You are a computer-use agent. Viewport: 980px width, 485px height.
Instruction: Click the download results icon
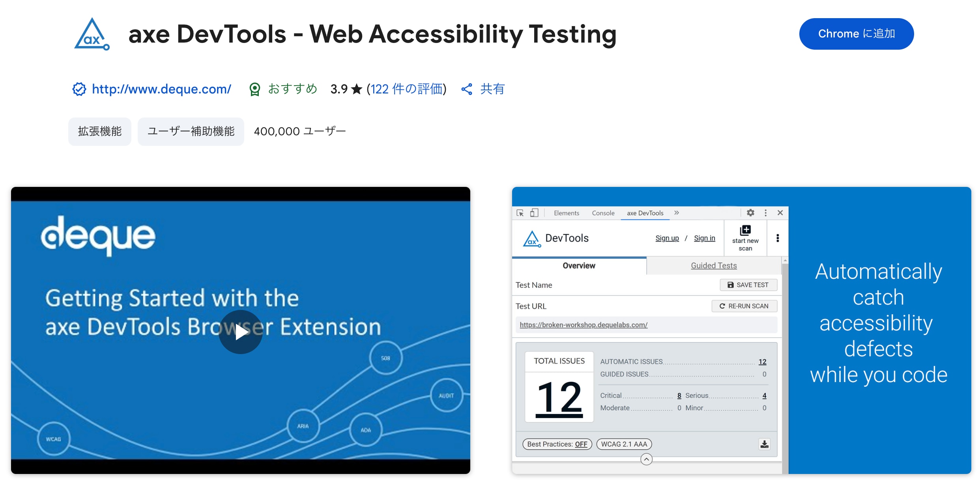click(764, 444)
